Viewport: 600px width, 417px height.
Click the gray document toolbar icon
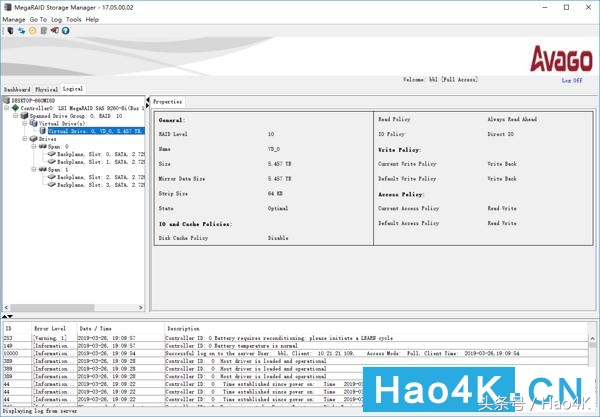point(44,31)
